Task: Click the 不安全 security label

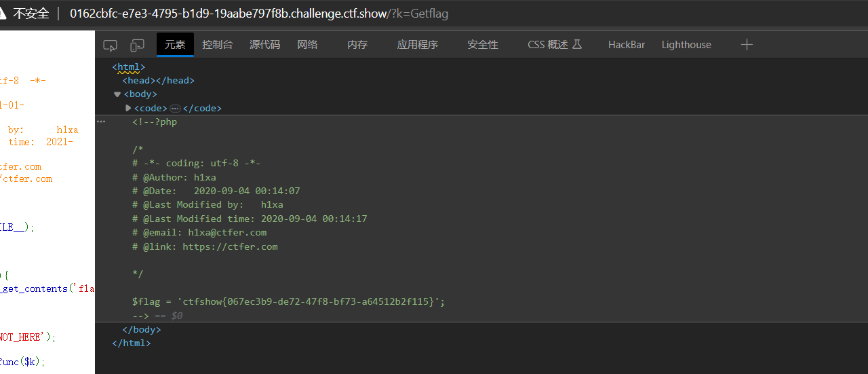Action: 31,14
